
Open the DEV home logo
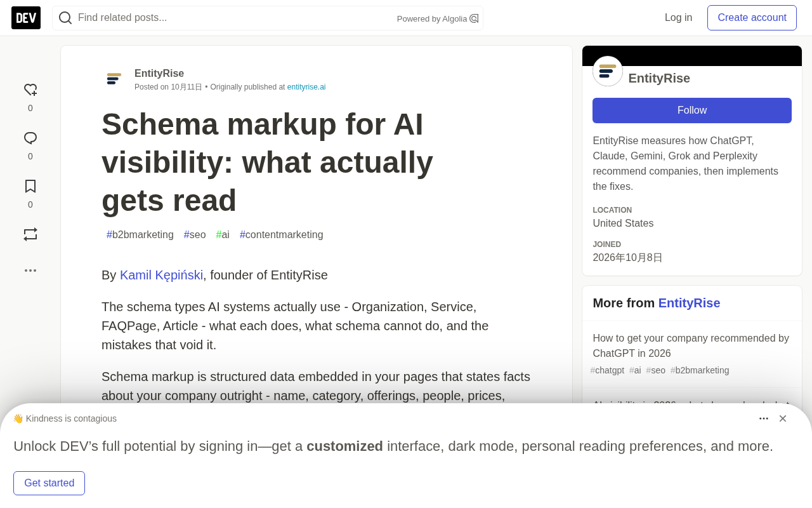[x=26, y=18]
